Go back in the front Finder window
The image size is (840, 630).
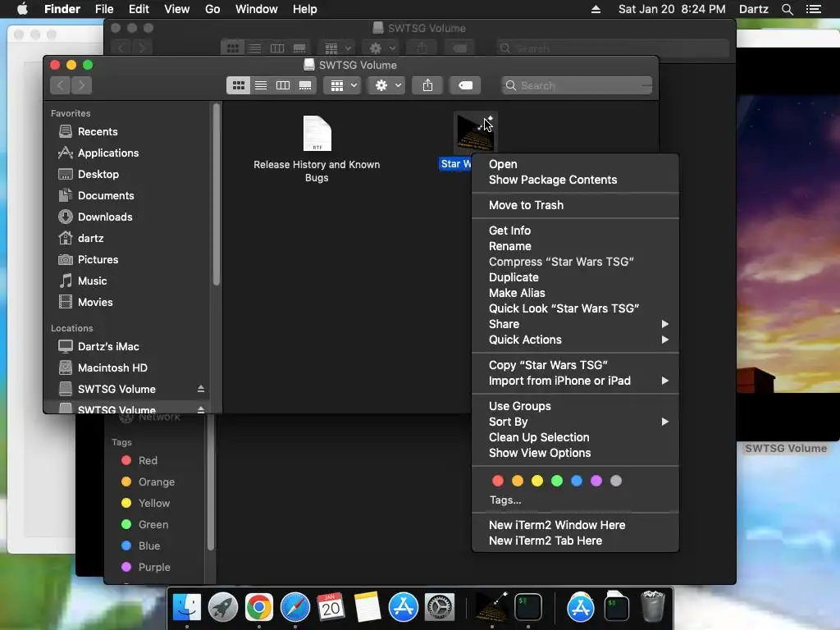pyautogui.click(x=61, y=85)
